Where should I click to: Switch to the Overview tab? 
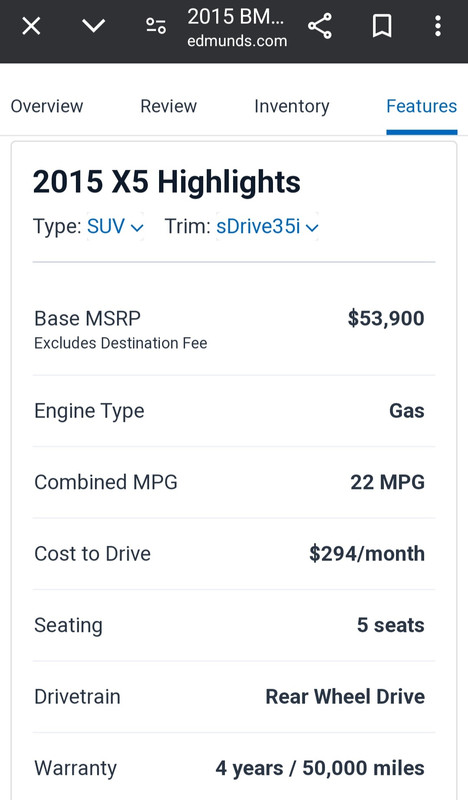pyautogui.click(x=47, y=106)
